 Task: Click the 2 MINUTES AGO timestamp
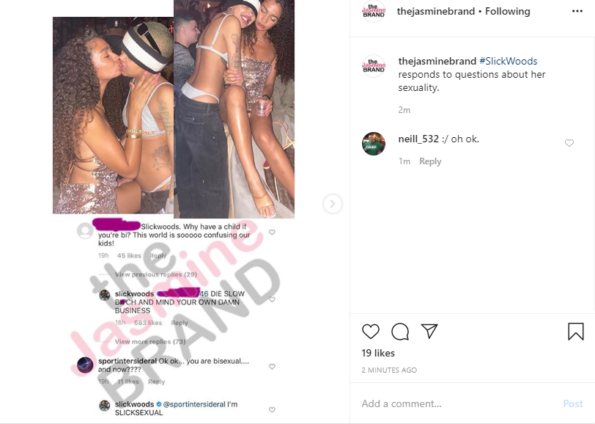pyautogui.click(x=389, y=370)
